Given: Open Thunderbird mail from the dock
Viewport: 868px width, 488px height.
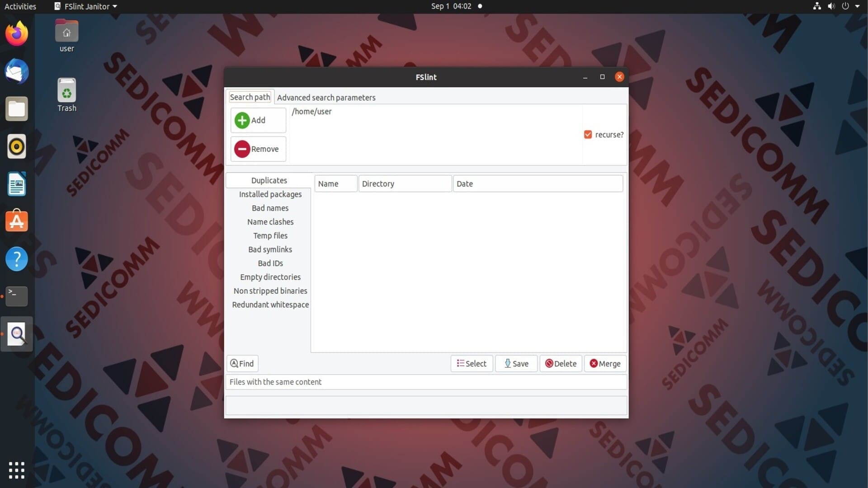Looking at the screenshot, I should 17,71.
